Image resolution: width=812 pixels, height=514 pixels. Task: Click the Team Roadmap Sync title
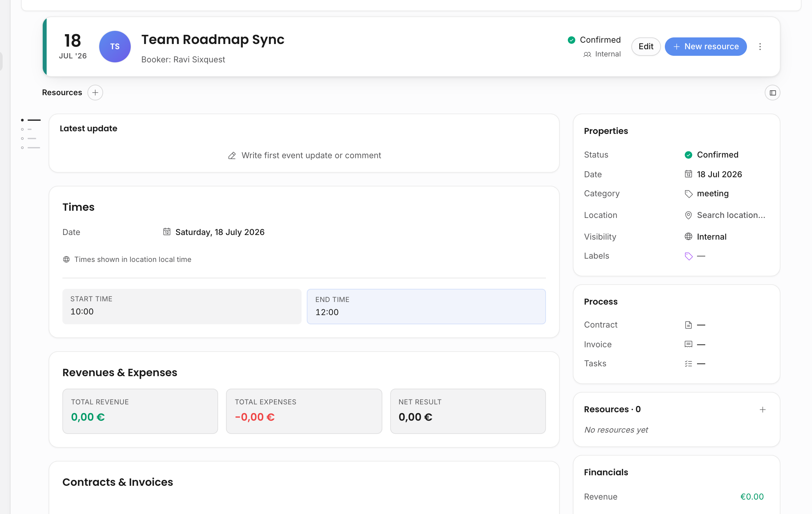(x=213, y=39)
